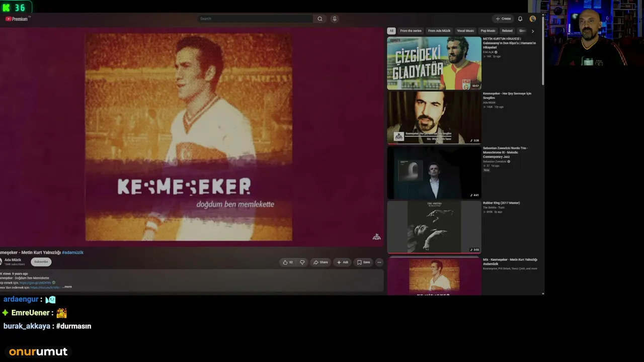The height and width of the screenshot is (362, 644).
Task: Save the video to a playlist
Action: click(x=363, y=262)
